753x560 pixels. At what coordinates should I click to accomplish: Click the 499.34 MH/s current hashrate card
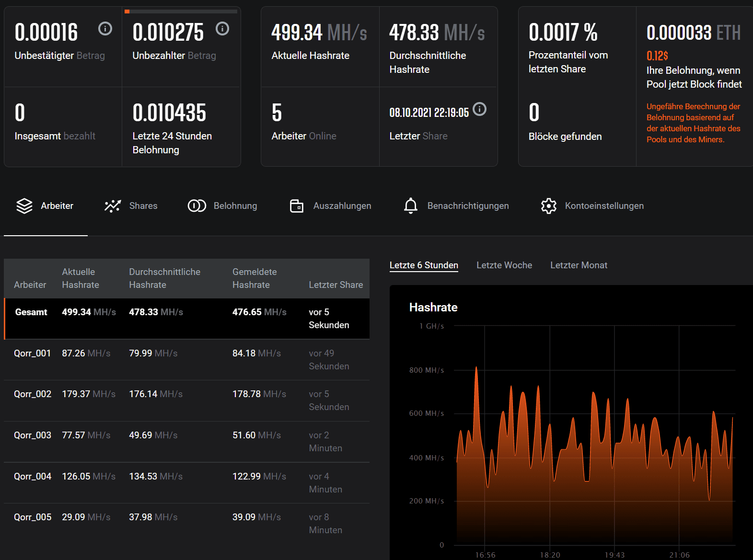320,47
